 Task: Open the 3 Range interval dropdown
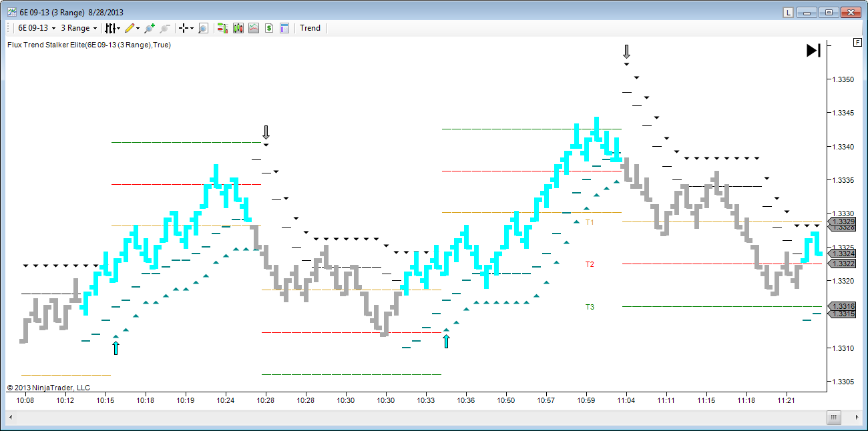[x=79, y=28]
